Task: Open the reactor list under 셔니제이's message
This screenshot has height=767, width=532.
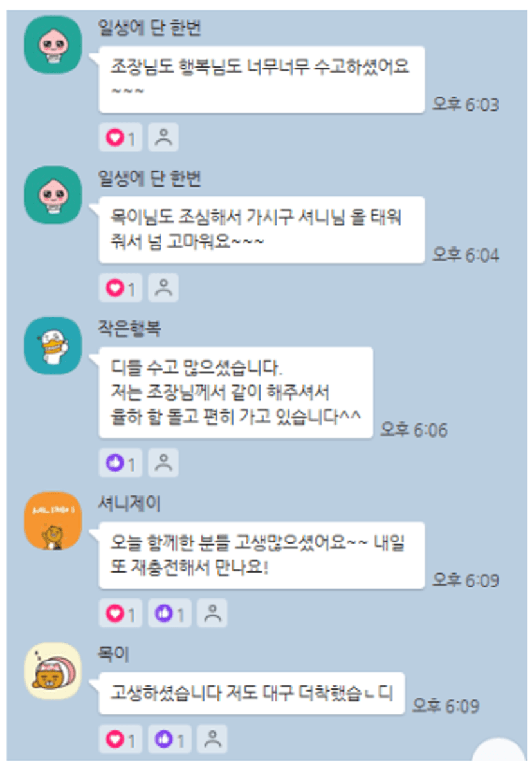Action: click(212, 613)
